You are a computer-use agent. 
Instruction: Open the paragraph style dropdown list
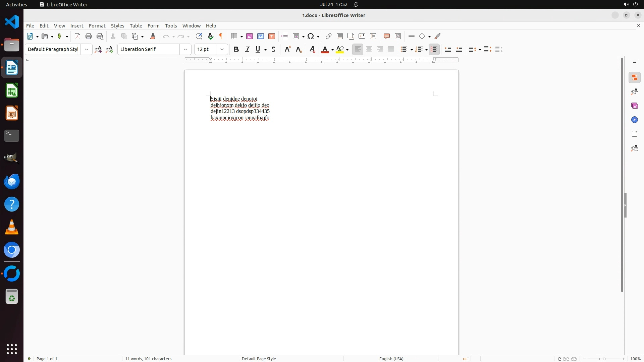[87, 50]
